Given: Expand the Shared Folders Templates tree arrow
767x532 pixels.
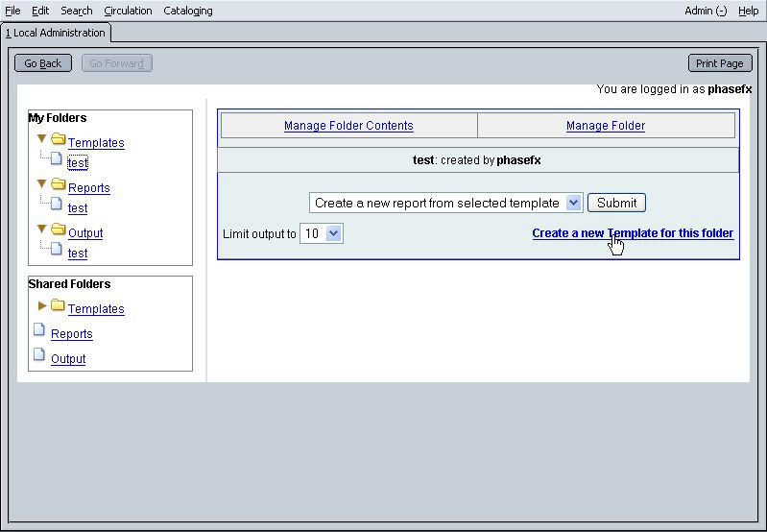Looking at the screenshot, I should [x=42, y=306].
